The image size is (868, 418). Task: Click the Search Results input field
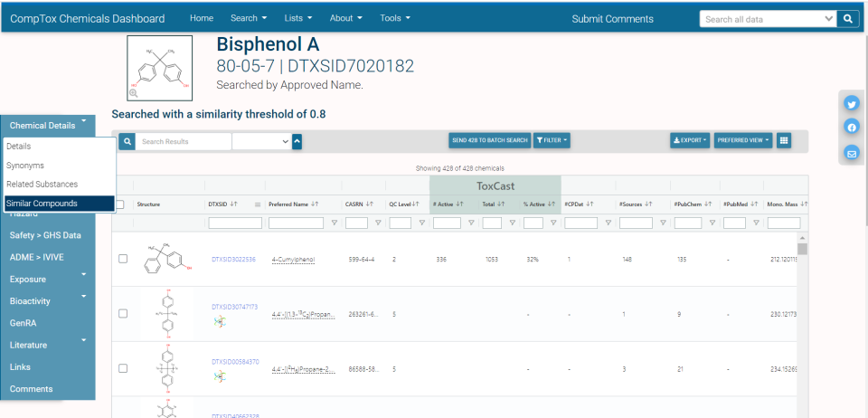tap(184, 142)
